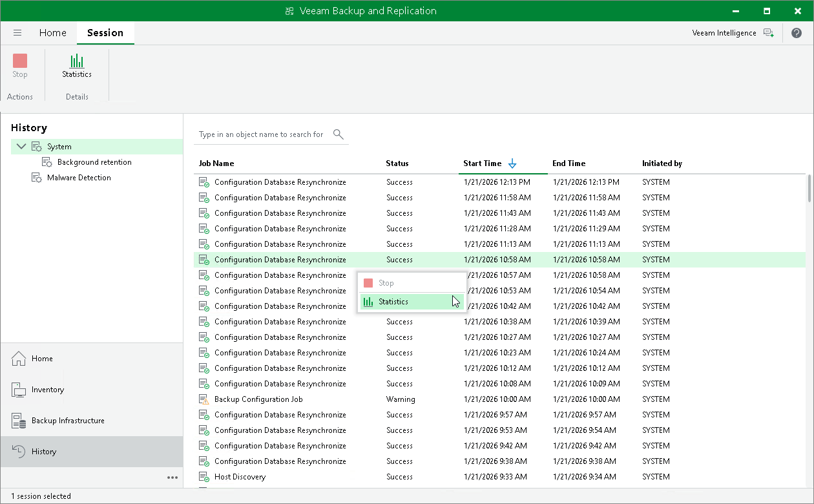This screenshot has width=814, height=504.
Task: Click job icon of 11:43 AM session
Action: coord(204,213)
